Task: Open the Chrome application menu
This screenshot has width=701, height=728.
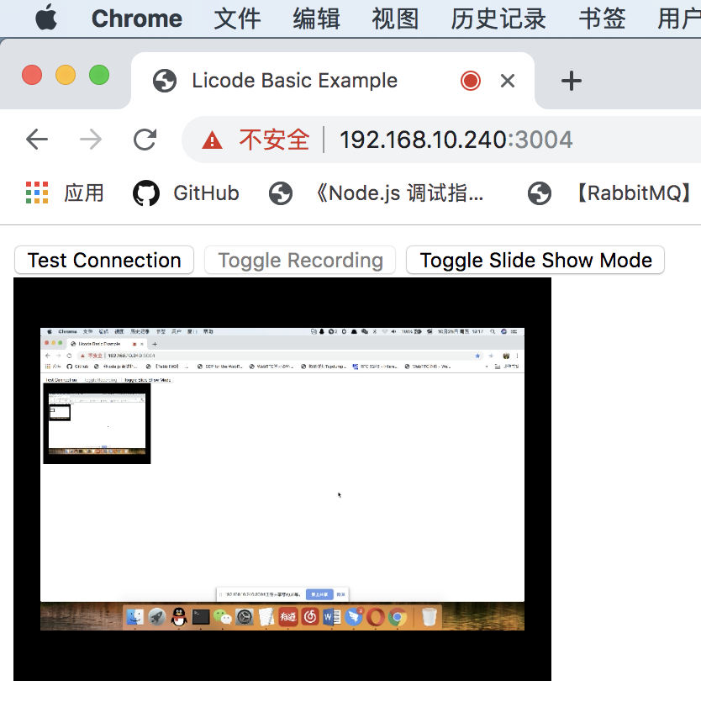Action: point(137,18)
